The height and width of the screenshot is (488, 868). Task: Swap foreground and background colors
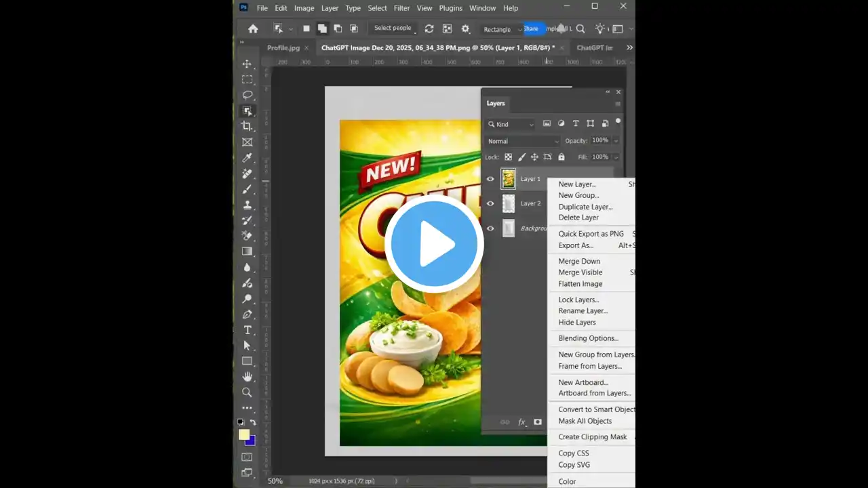253,422
